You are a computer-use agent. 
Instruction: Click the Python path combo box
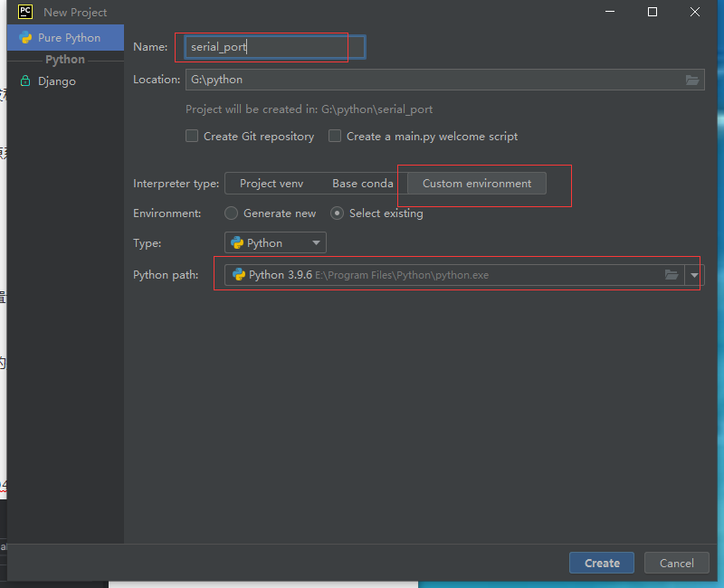[464, 275]
